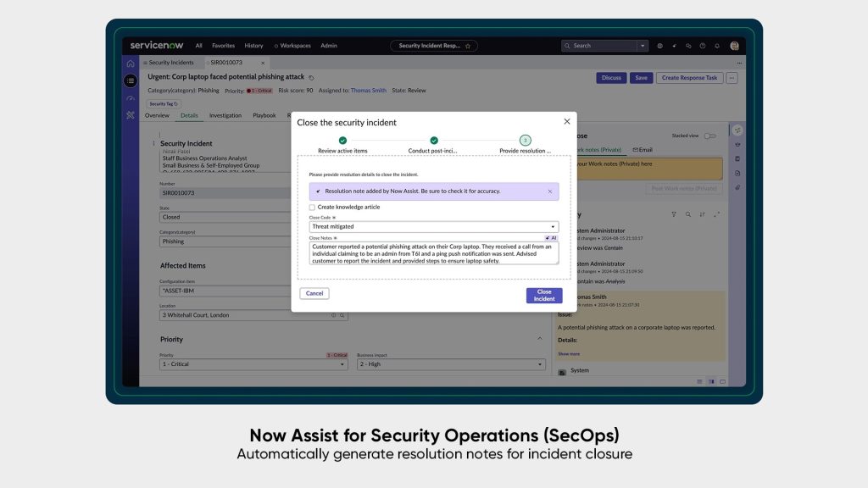Open the History menu
Image resolution: width=868 pixels, height=488 pixels.
(253, 46)
